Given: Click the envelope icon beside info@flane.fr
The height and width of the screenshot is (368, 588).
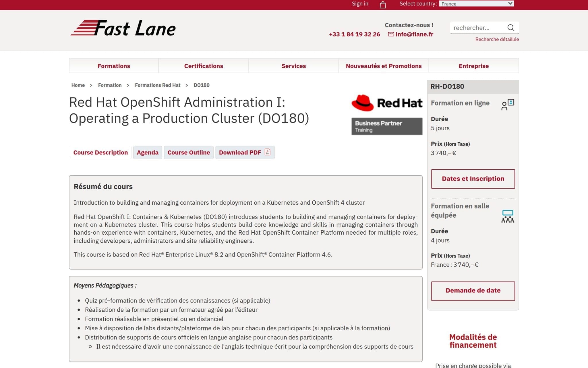Looking at the screenshot, I should [x=390, y=34].
